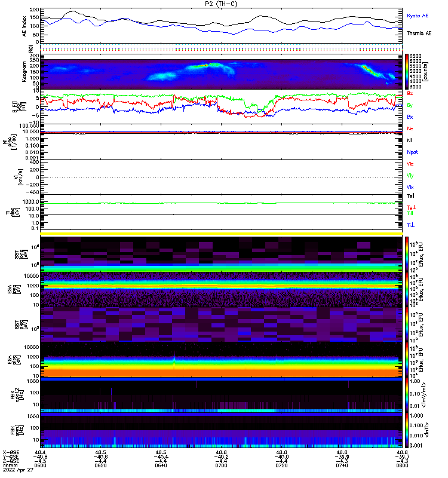Select the green "By" legend label
Image resolution: width=448 pixels, height=478 pixels.
[x=410, y=105]
